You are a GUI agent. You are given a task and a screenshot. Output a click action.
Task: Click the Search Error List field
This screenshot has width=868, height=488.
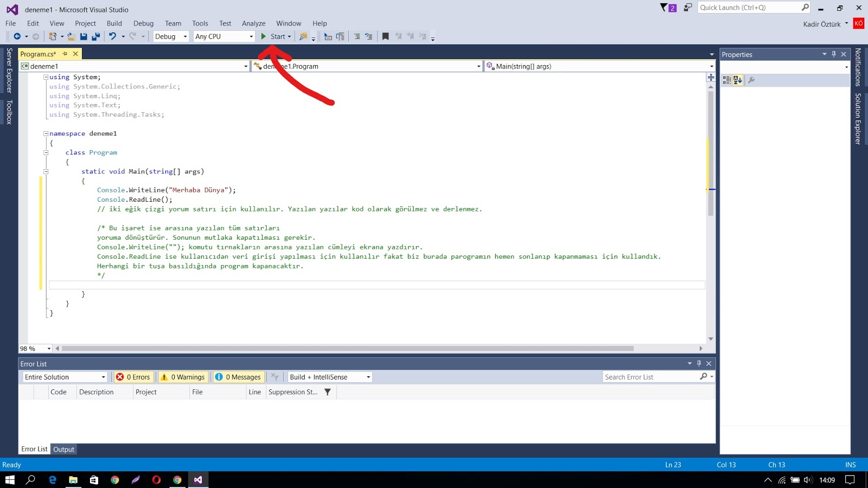[659, 377]
